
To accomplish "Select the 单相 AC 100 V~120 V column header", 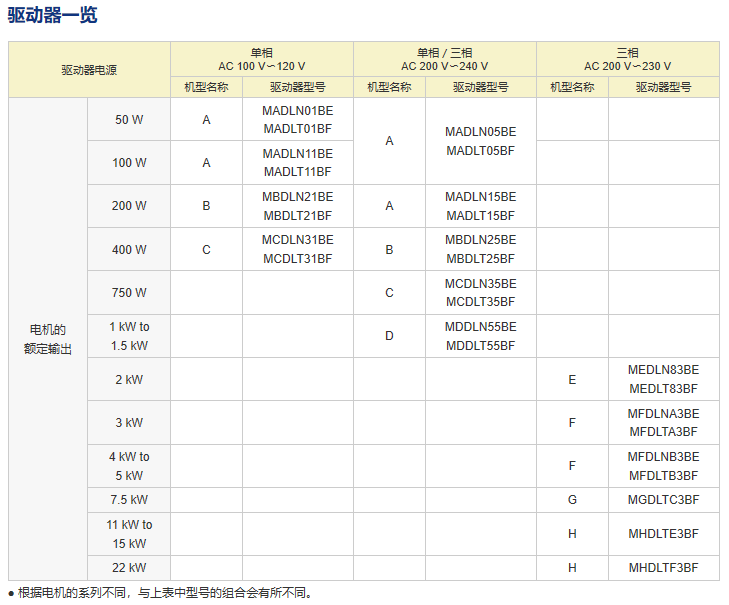I will 261,59.
